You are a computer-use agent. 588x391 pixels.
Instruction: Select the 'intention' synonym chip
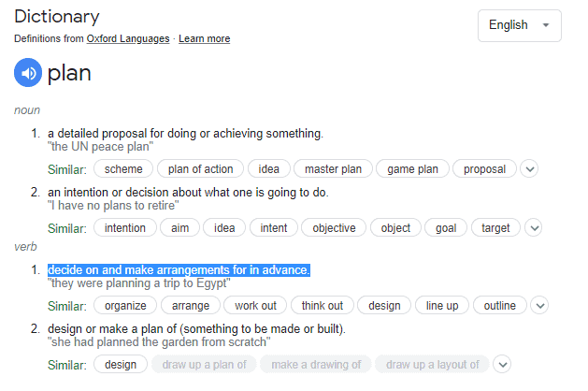pos(124,227)
